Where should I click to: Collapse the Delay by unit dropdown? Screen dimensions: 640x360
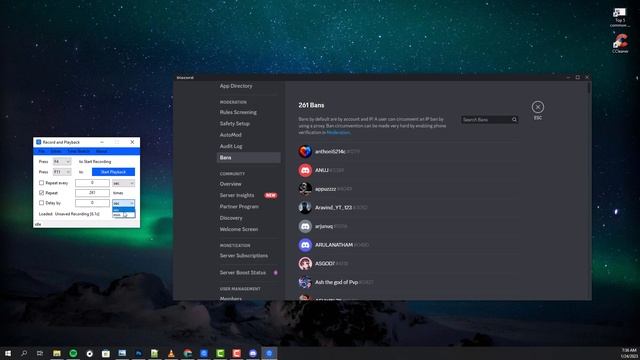pos(123,203)
